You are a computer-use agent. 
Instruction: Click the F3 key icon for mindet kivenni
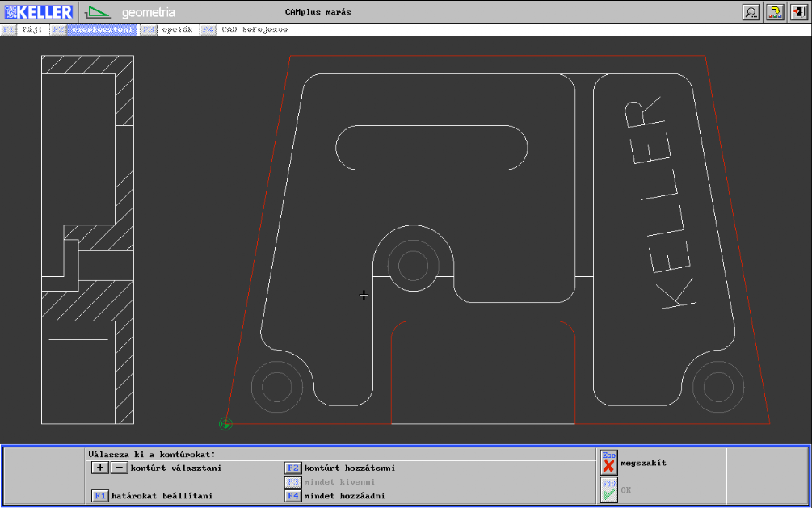[x=292, y=481]
